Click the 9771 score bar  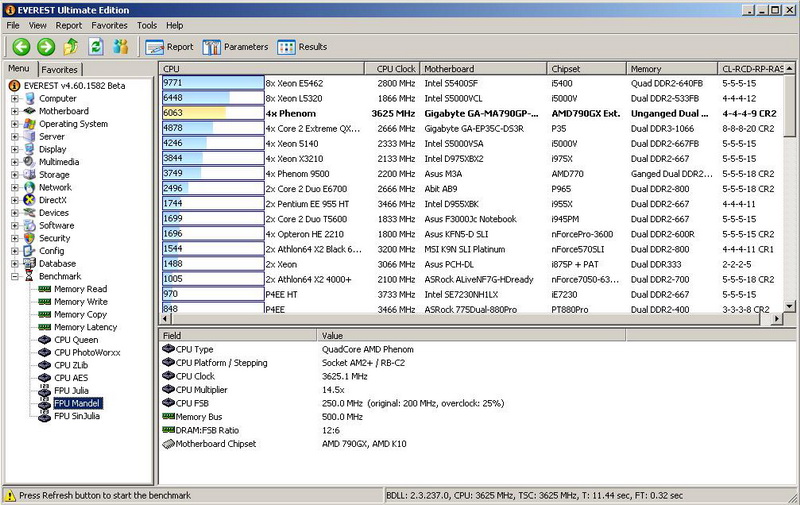coord(213,83)
